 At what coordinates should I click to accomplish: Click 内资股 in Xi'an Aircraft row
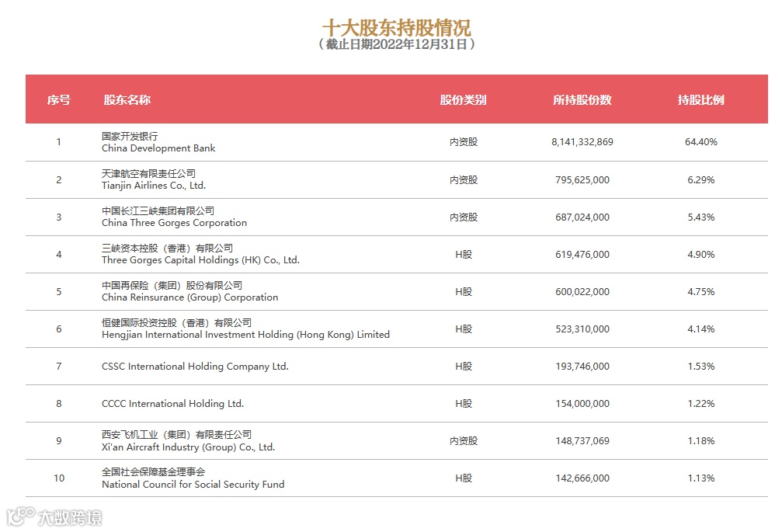coord(464,441)
